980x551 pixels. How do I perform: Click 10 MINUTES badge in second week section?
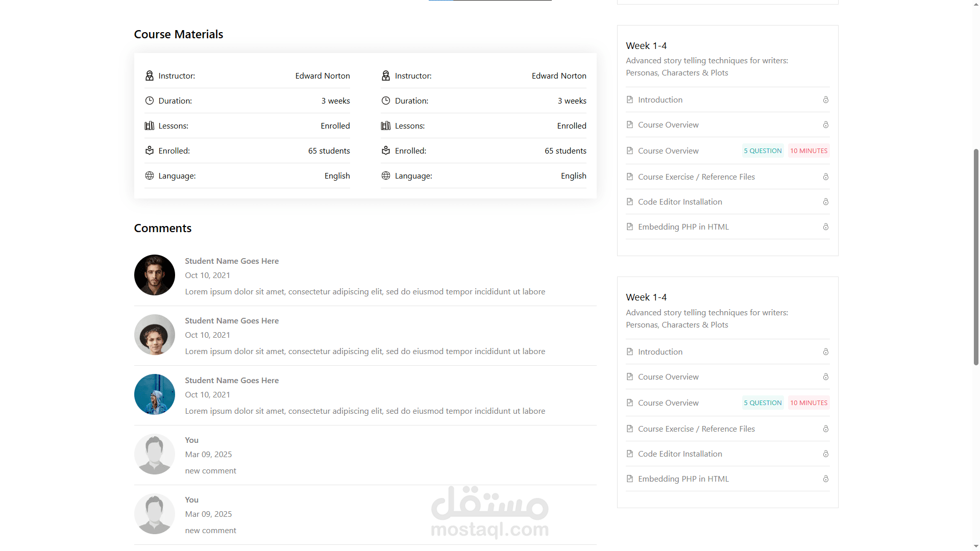click(808, 403)
